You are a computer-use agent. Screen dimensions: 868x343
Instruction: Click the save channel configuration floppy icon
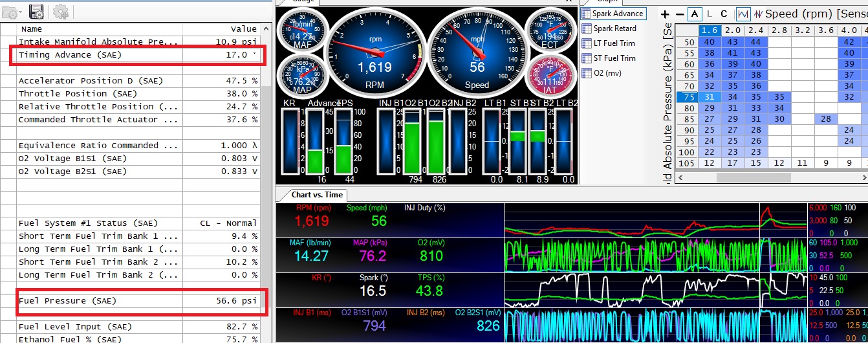pyautogui.click(x=37, y=10)
